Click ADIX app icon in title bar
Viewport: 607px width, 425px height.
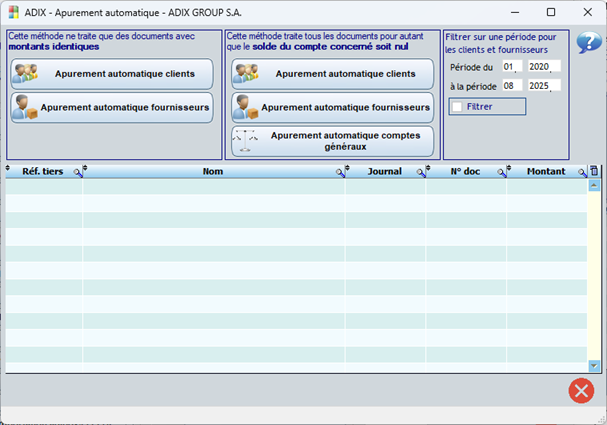(x=14, y=12)
